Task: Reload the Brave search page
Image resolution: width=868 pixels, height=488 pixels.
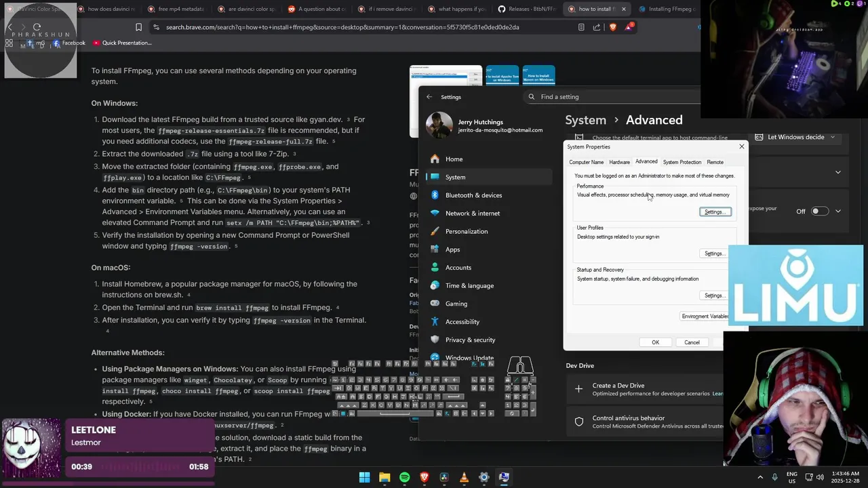Action: pyautogui.click(x=37, y=27)
